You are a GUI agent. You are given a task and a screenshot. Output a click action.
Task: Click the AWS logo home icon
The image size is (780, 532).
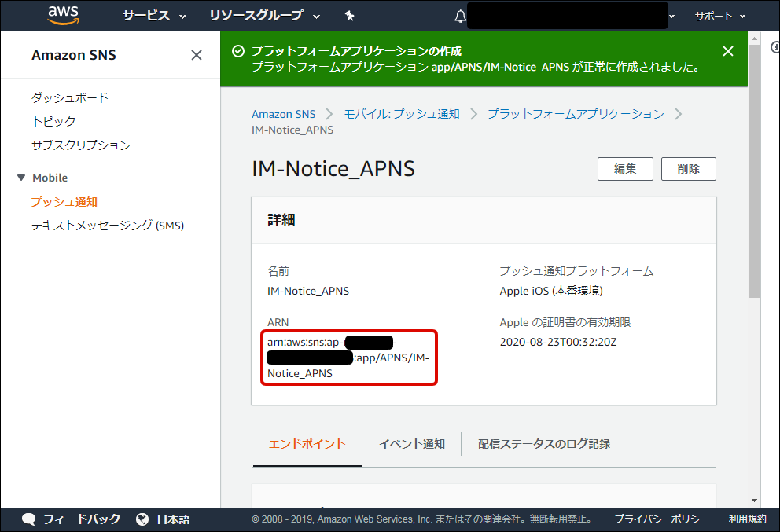click(64, 15)
